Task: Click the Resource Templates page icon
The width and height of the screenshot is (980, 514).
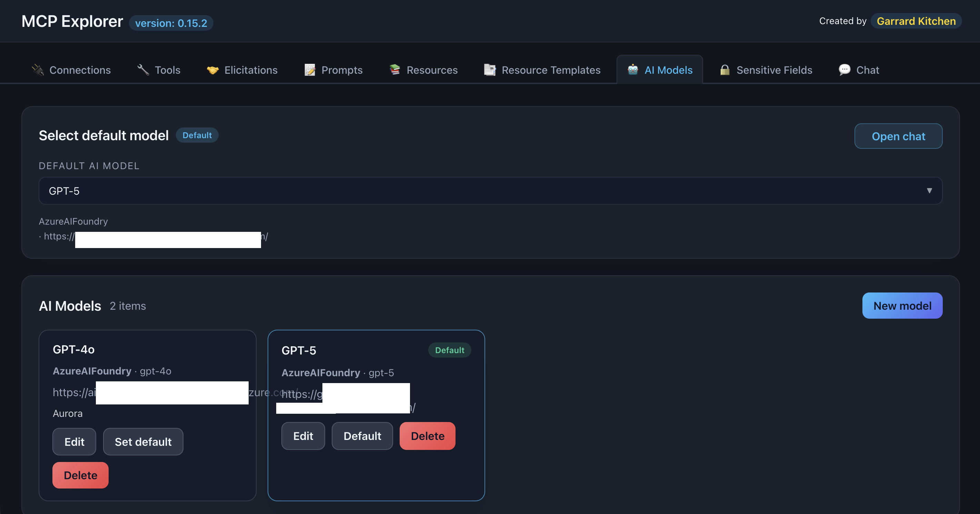Action: click(x=489, y=70)
